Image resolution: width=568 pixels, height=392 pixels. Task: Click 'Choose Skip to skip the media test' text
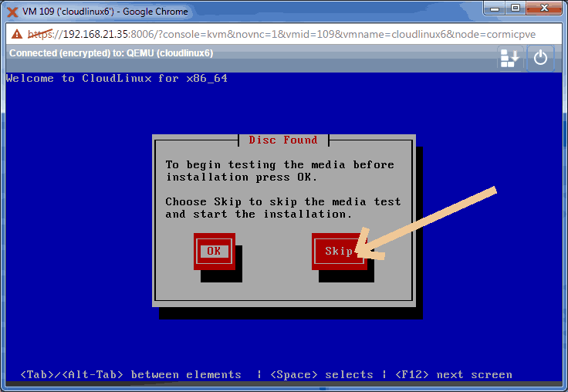tap(283, 202)
